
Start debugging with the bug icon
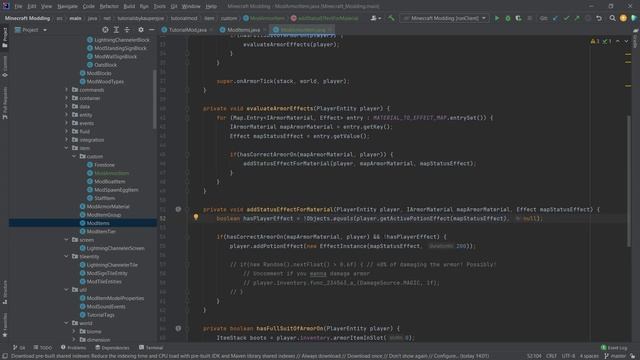[508, 18]
